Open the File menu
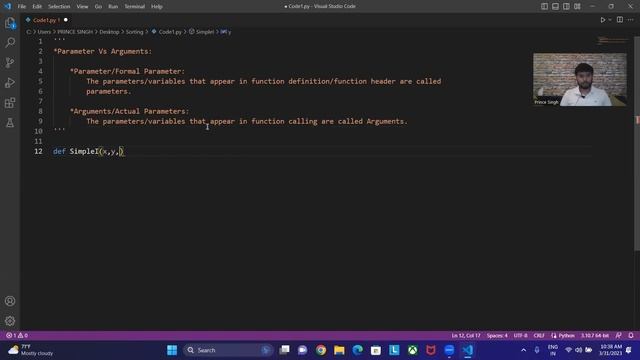640x360 pixels. pos(22,7)
